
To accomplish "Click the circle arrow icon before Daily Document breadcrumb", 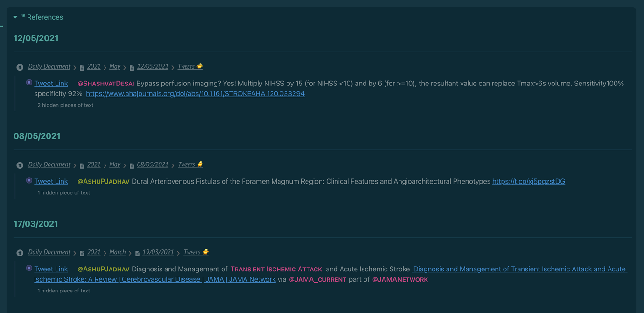I will 20,67.
